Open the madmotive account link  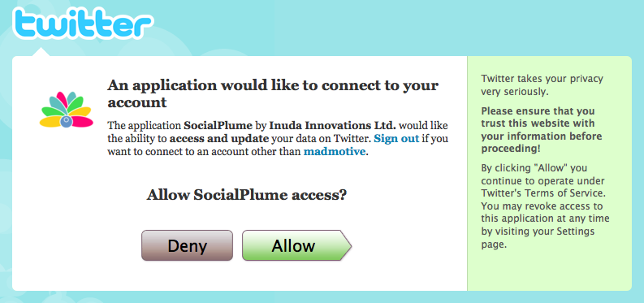335,151
